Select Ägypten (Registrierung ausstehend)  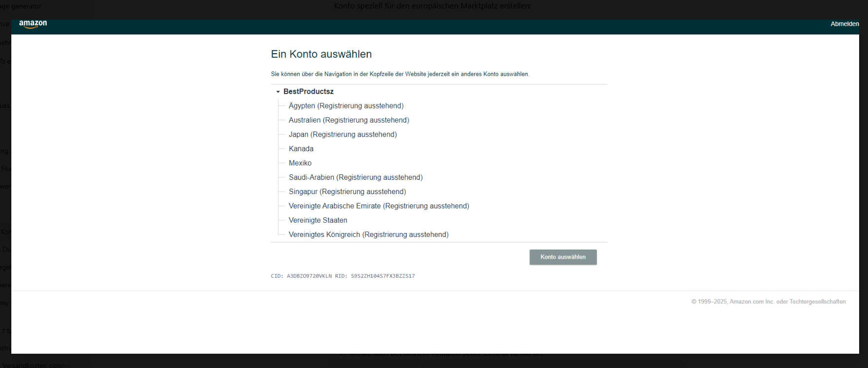pyautogui.click(x=346, y=106)
